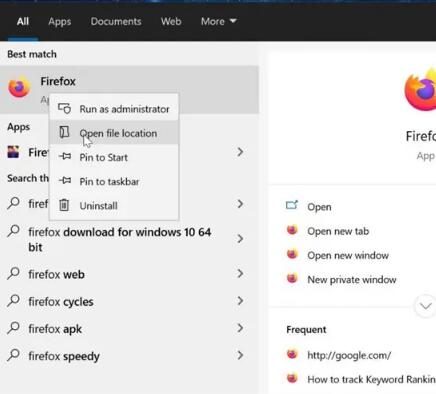Switch to the Apps search tab

point(60,21)
